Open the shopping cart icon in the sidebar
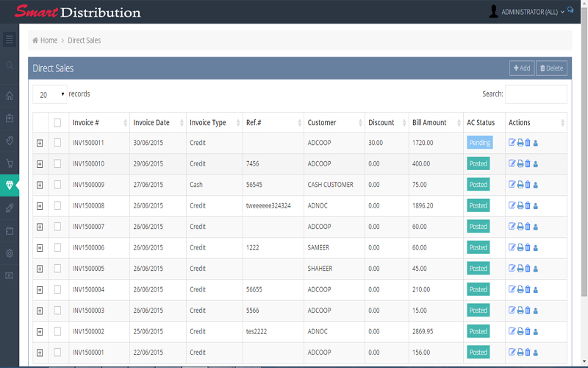Screen dimensions: 588x368 10,163
